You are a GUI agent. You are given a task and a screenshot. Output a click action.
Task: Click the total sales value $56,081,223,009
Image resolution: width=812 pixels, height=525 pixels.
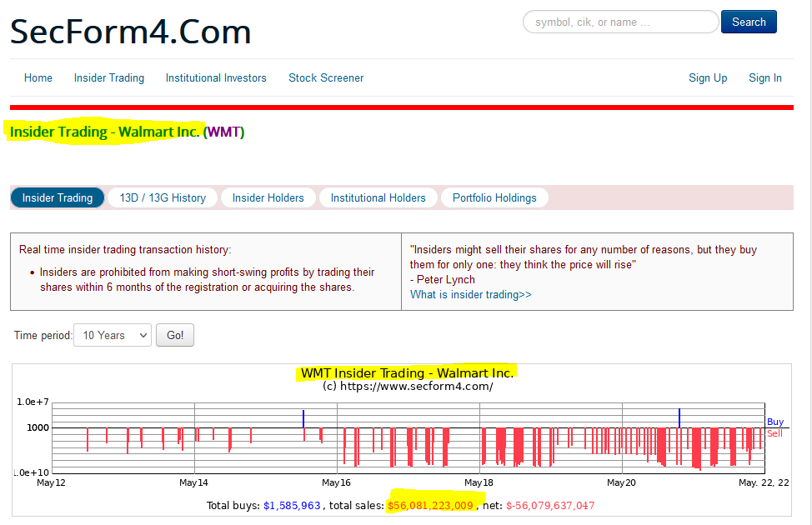click(430, 505)
